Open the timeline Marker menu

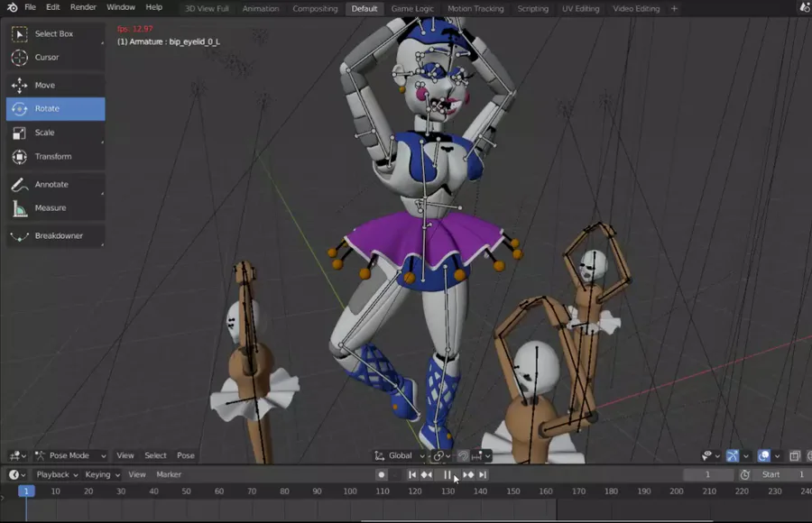pyautogui.click(x=169, y=475)
